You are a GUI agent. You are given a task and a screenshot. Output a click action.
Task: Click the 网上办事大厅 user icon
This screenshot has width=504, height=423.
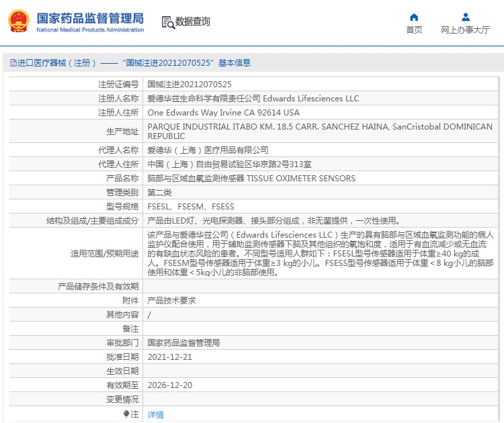(x=466, y=17)
